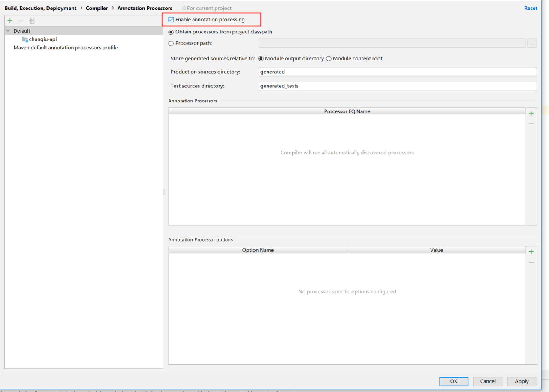
Task: Click the browse button next to Processor path
Action: (x=532, y=43)
